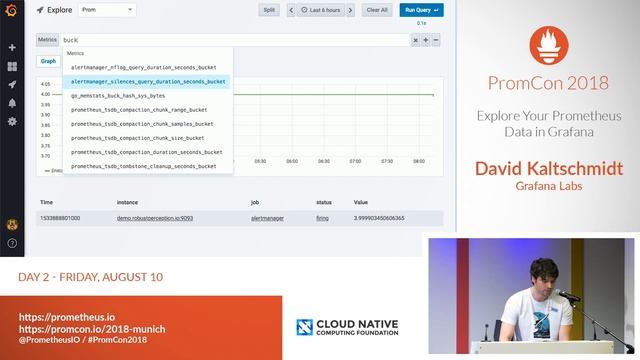Screen dimensions: 640x360
Task: Open Explore rocket icon in sidebar
Action: point(12,84)
